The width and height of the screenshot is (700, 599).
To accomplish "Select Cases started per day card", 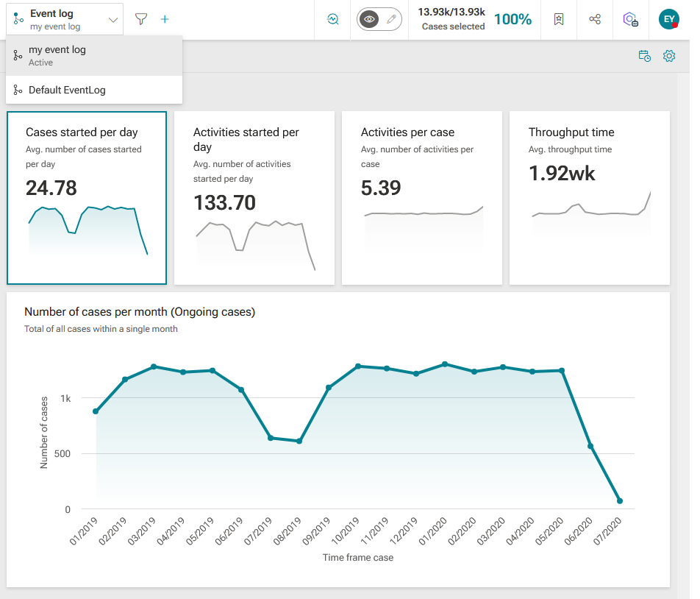I will click(x=87, y=198).
